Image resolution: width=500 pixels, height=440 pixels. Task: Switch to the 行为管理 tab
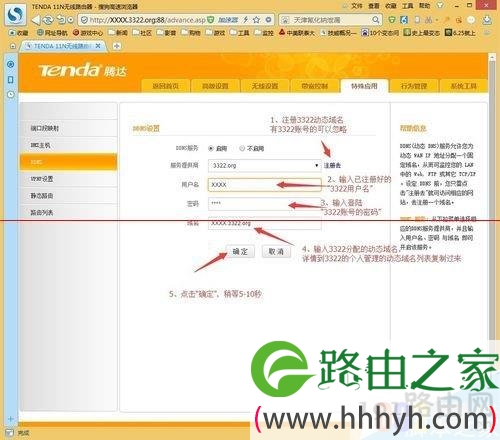point(414,86)
